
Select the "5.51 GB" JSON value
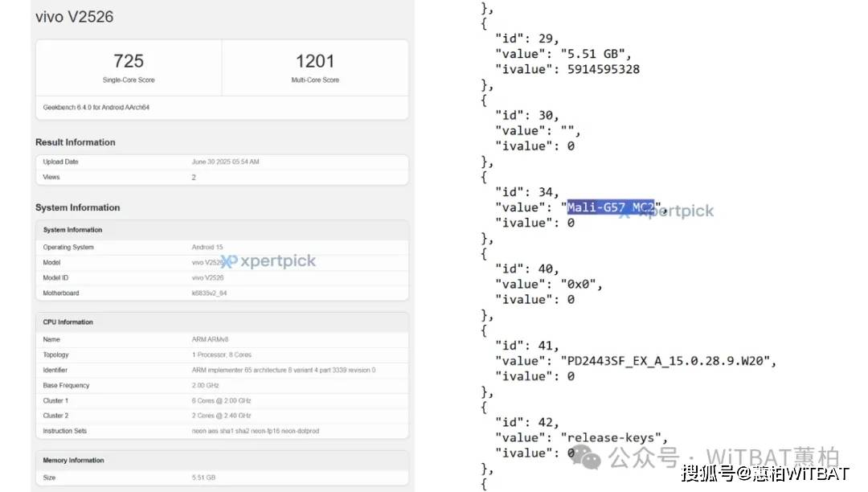(x=593, y=54)
